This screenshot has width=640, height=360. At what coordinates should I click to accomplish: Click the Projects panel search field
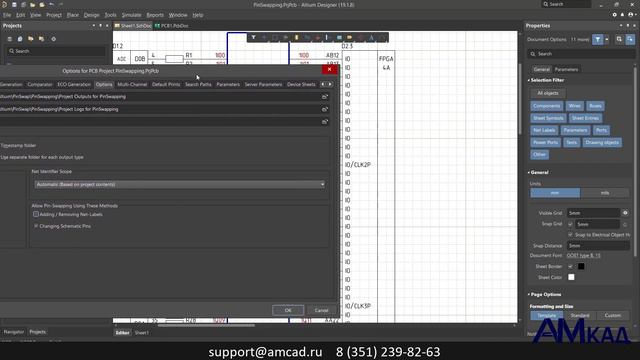pyautogui.click(x=56, y=51)
